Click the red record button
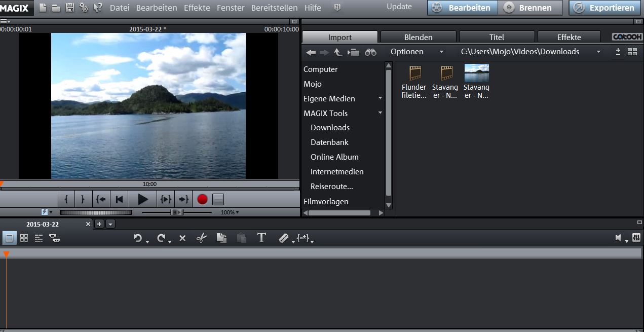Image resolution: width=644 pixels, height=332 pixels. [x=202, y=199]
